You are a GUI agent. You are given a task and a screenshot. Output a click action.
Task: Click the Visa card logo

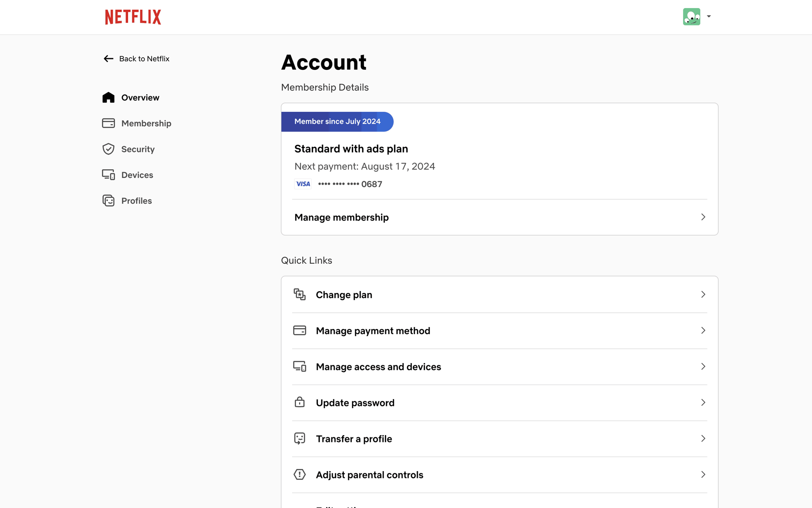[303, 184]
